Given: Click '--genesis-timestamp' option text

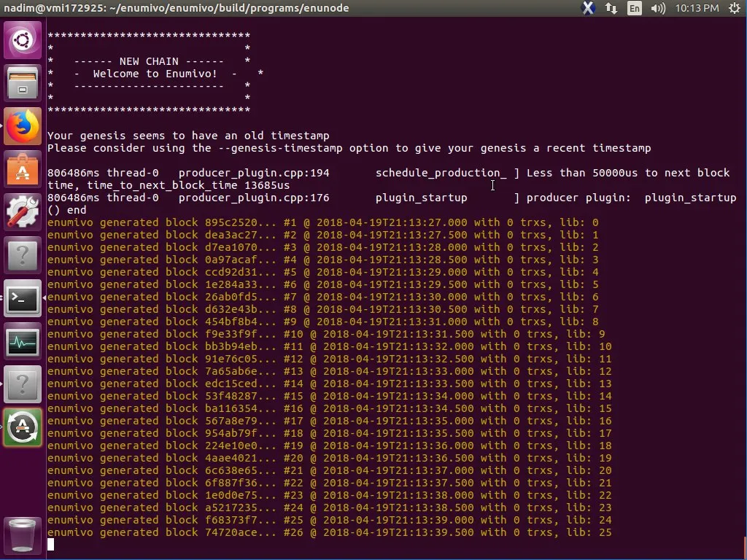Looking at the screenshot, I should (x=280, y=148).
